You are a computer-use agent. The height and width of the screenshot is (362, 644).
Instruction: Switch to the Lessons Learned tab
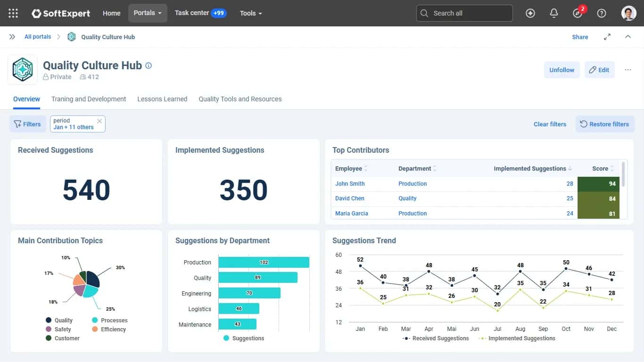point(162,99)
